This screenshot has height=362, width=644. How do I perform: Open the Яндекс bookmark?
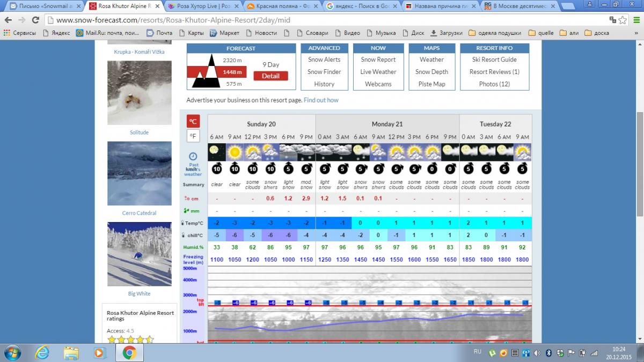click(x=56, y=33)
